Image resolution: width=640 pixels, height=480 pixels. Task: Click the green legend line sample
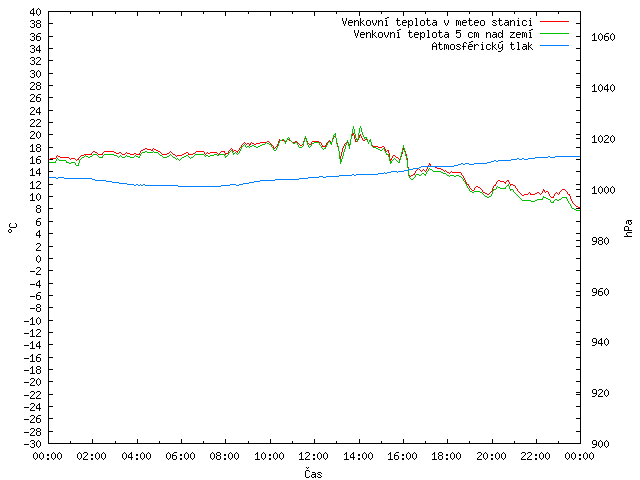click(554, 33)
